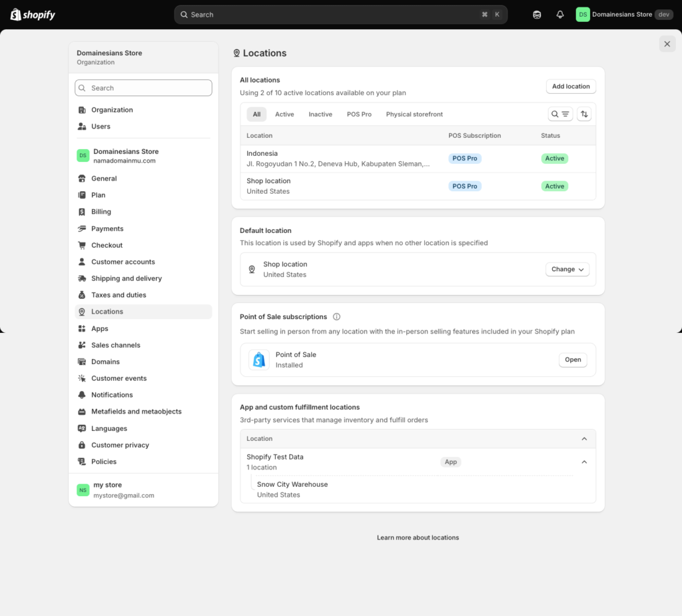Open Policies settings
Image resolution: width=682 pixels, height=616 pixels.
(x=143, y=461)
